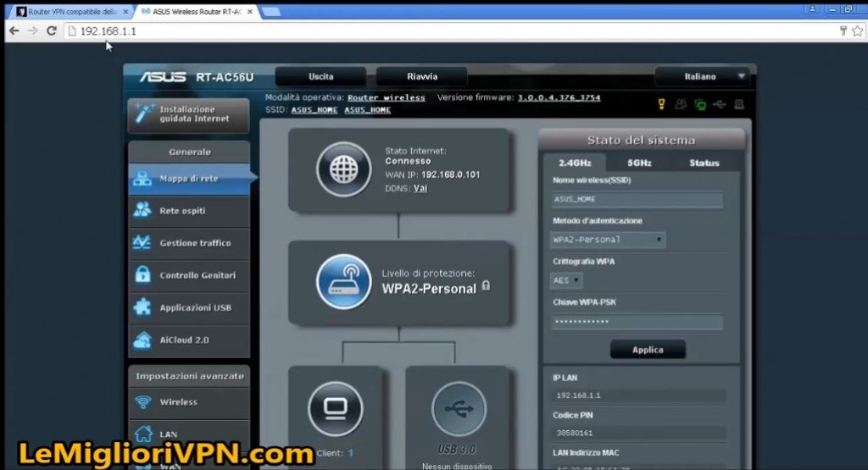
Task: Close the ASUS Wireless Router browser tab
Action: click(x=250, y=12)
